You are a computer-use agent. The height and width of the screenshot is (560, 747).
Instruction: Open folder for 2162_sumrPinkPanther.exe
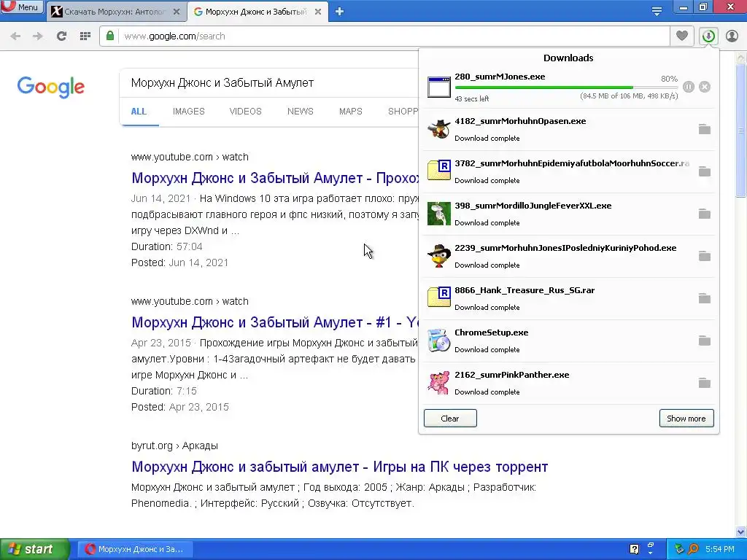705,383
